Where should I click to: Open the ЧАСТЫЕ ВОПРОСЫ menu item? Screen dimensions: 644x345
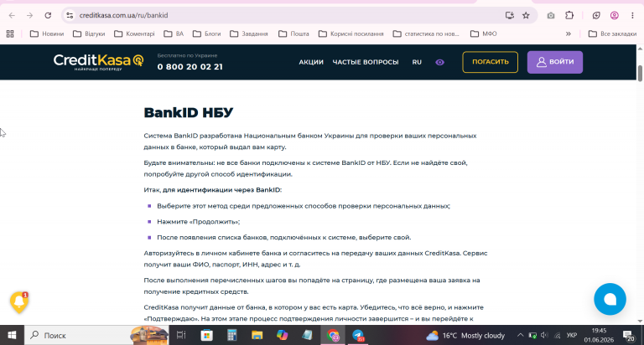[x=366, y=62]
